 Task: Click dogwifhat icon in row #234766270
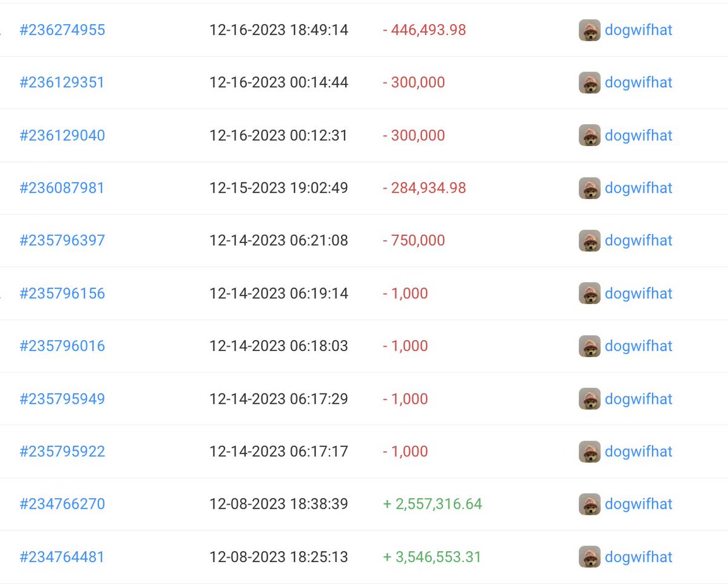coord(590,504)
